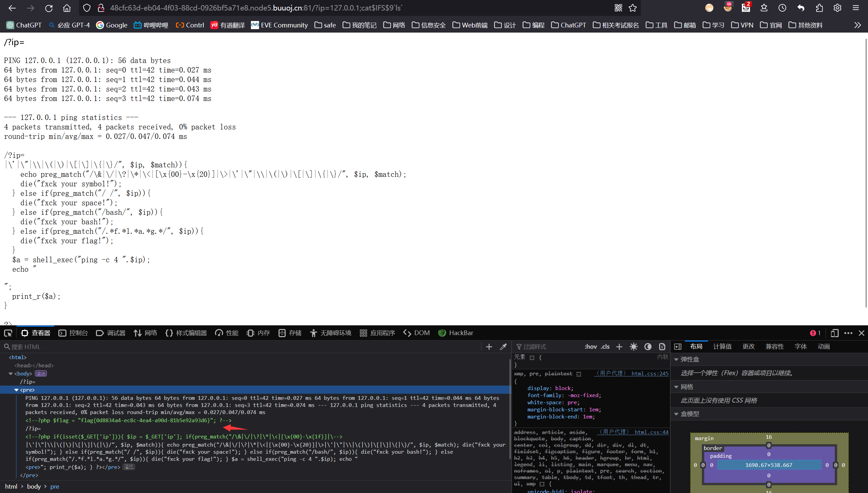
Task: Collapse the 弹性盒 section
Action: 676,360
